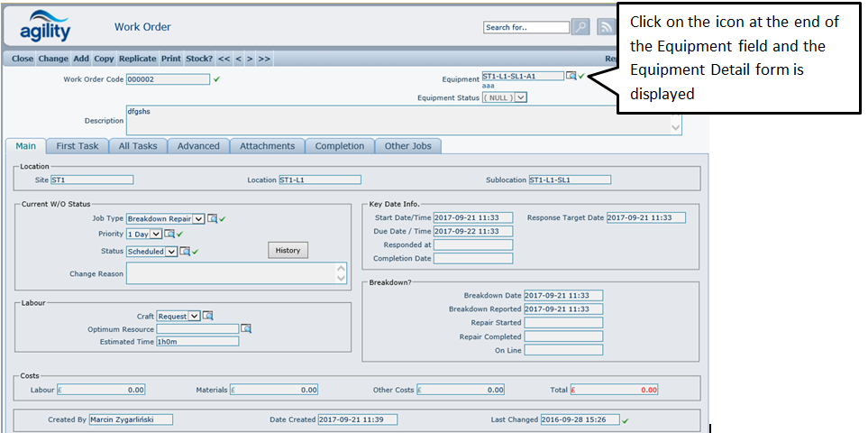Click the search magnifier button
Screen dimensions: 868x433
(580, 27)
